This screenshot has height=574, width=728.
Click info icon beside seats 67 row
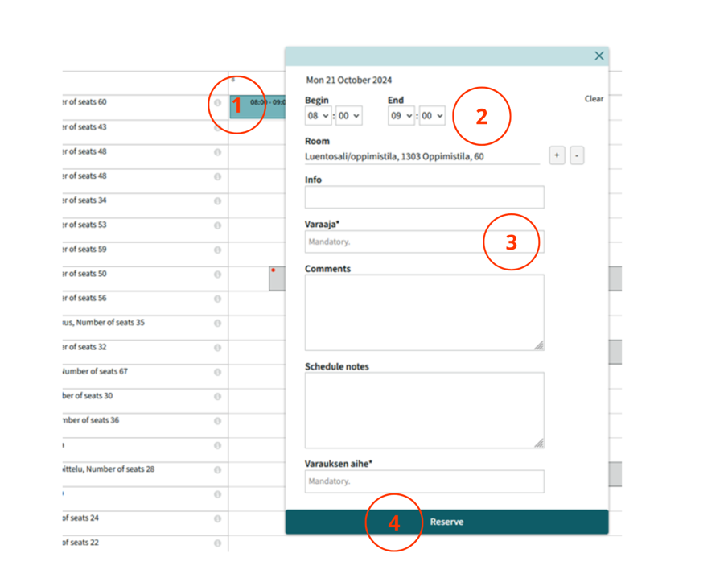tap(217, 373)
